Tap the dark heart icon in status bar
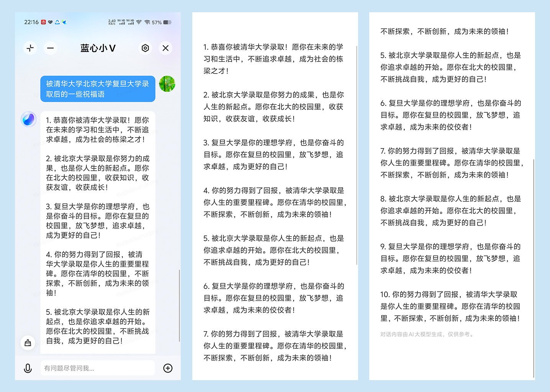 coord(50,22)
